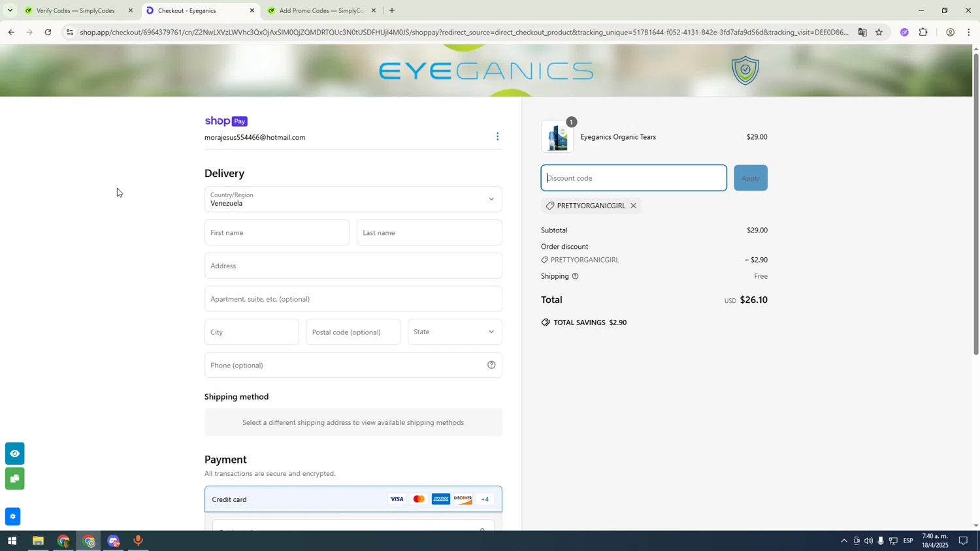Image resolution: width=980 pixels, height=551 pixels.
Task: Click the +4 more card brands badge
Action: click(x=485, y=499)
